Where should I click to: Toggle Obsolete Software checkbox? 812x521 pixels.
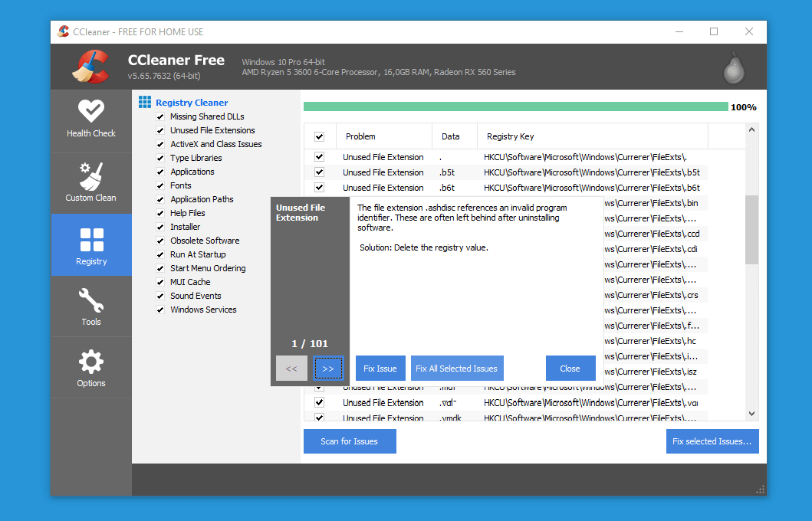(160, 241)
